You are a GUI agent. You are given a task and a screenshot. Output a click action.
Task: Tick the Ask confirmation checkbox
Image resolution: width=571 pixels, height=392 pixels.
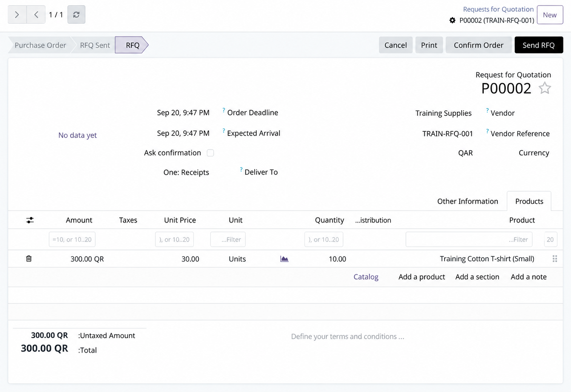pos(210,153)
